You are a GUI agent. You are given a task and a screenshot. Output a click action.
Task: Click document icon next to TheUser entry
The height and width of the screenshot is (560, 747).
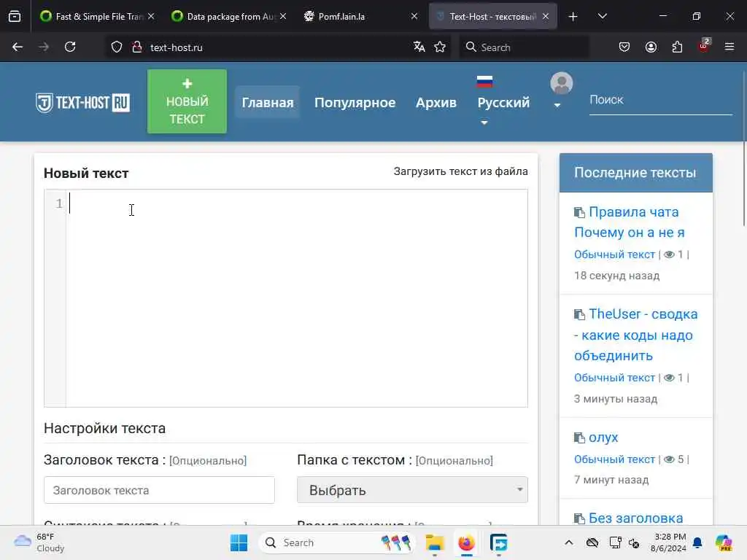[579, 314]
